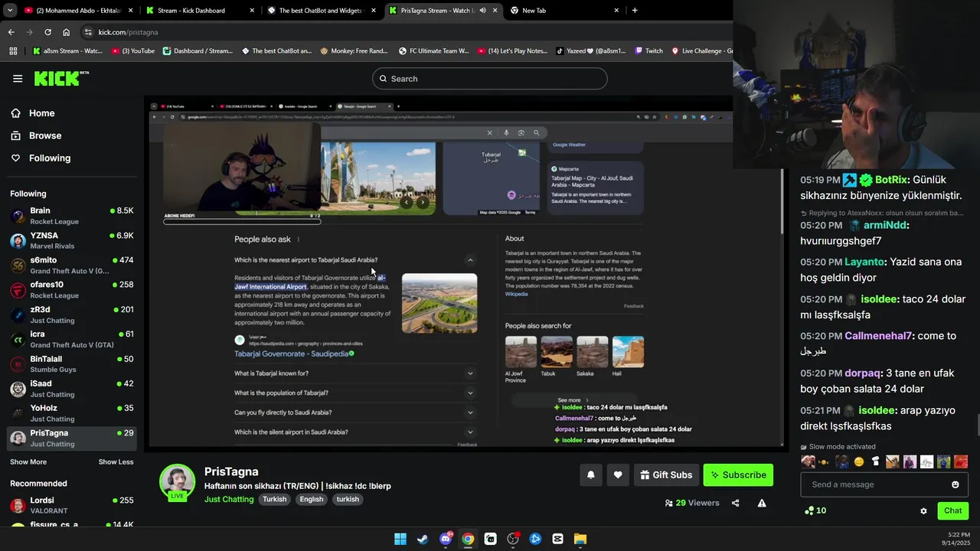Collapse the list with Show Less
Screen dimensions: 980x551
tap(116, 461)
